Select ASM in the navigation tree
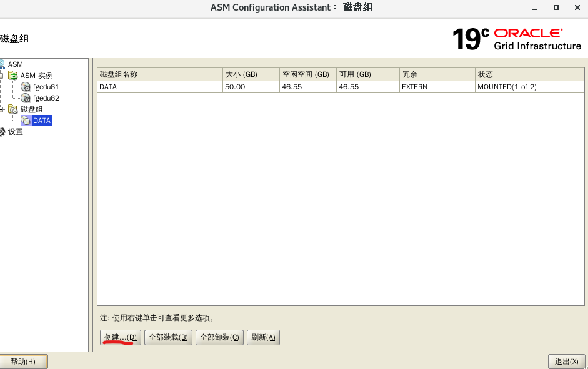This screenshot has height=369, width=588. [x=16, y=64]
